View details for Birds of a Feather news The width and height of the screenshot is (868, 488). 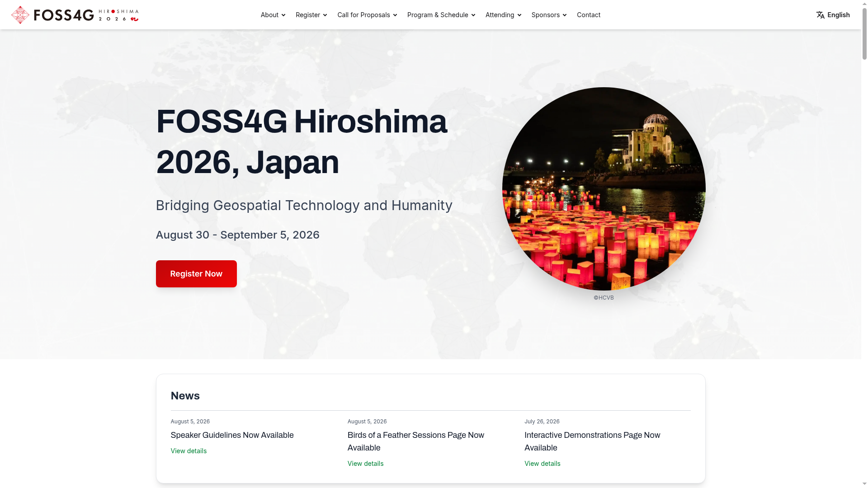coord(365,464)
